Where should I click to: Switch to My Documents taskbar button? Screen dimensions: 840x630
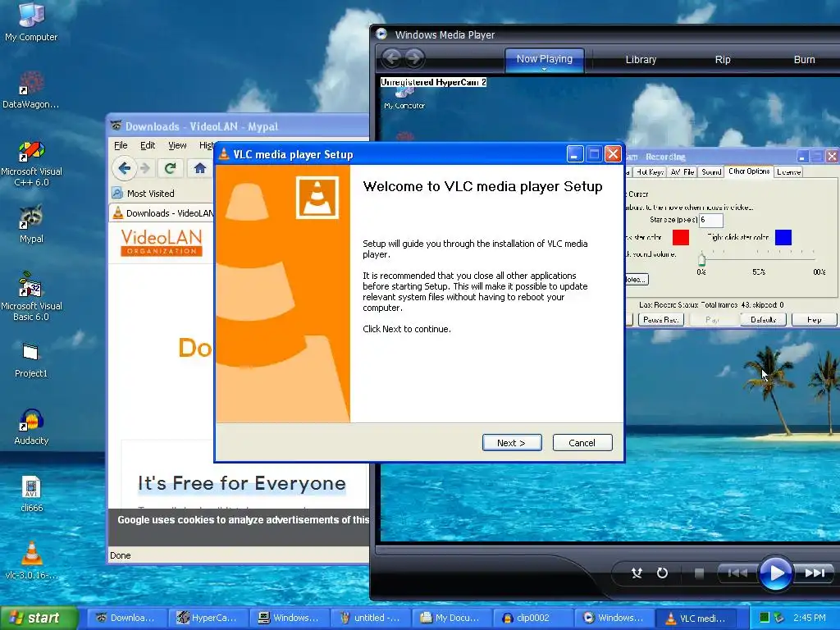(451, 618)
